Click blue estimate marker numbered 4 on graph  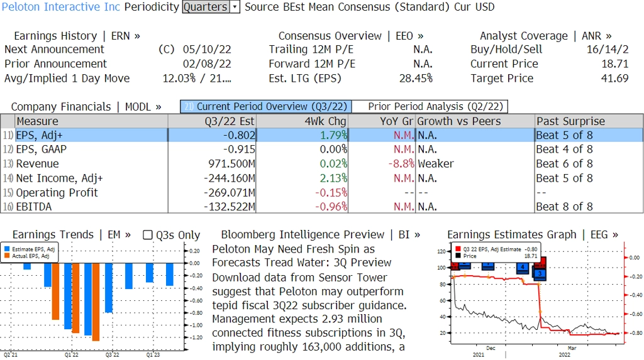(x=523, y=268)
